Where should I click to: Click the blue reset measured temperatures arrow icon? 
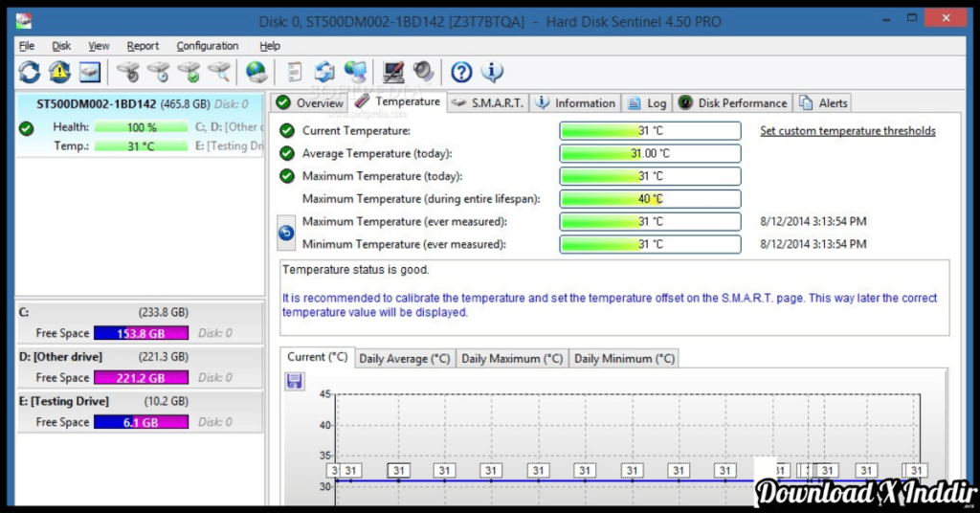(x=285, y=234)
